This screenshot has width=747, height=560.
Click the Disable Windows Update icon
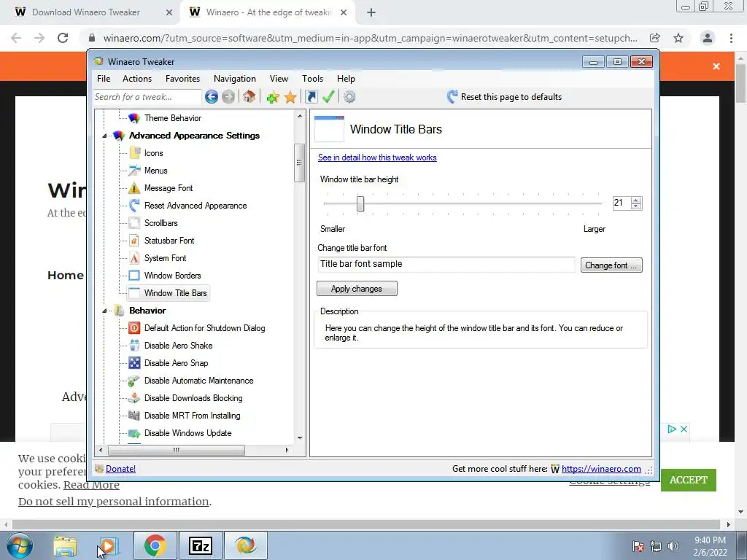point(135,433)
